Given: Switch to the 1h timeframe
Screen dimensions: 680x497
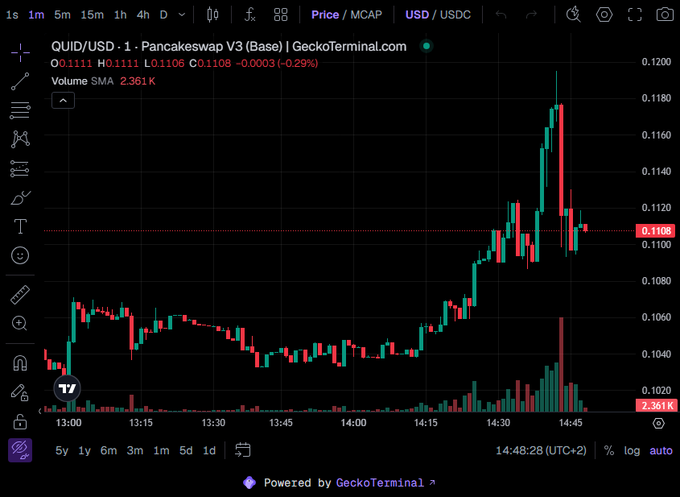Looking at the screenshot, I should 120,15.
